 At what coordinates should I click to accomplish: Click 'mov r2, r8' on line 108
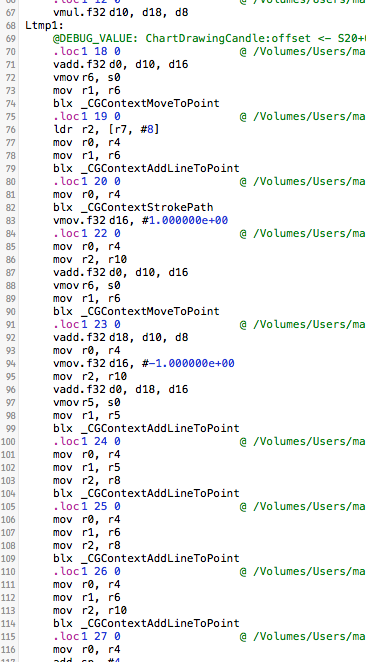(x=87, y=546)
